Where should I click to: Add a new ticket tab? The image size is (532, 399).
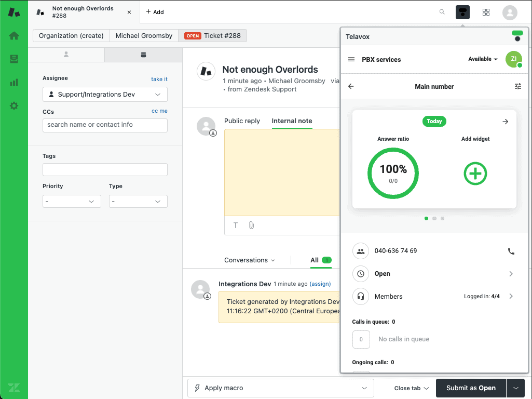point(155,12)
